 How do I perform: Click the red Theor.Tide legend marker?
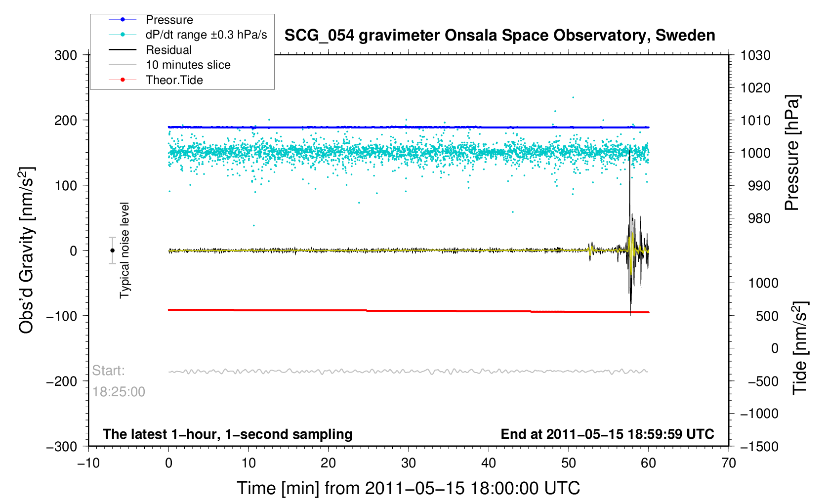[123, 80]
